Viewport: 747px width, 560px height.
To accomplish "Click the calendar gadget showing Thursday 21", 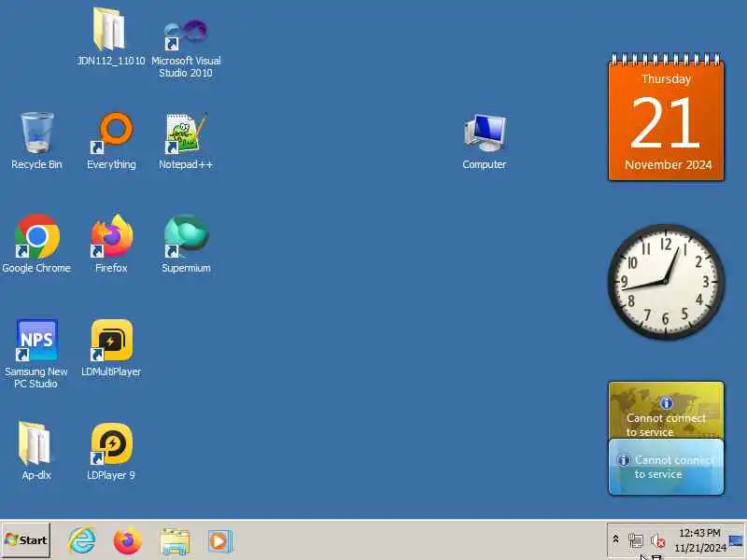I will tap(666, 118).
